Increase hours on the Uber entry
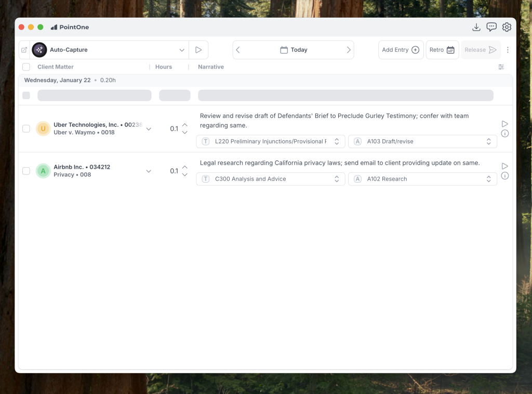 pos(185,125)
